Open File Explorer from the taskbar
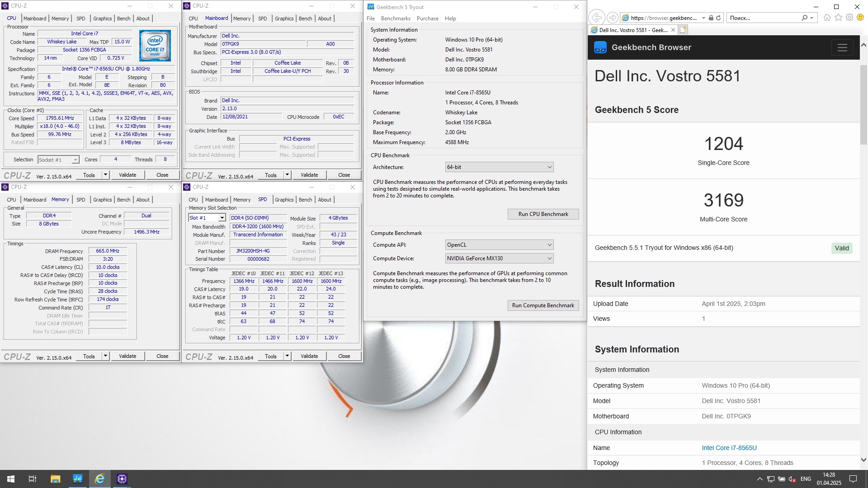The image size is (868, 488). click(x=55, y=479)
